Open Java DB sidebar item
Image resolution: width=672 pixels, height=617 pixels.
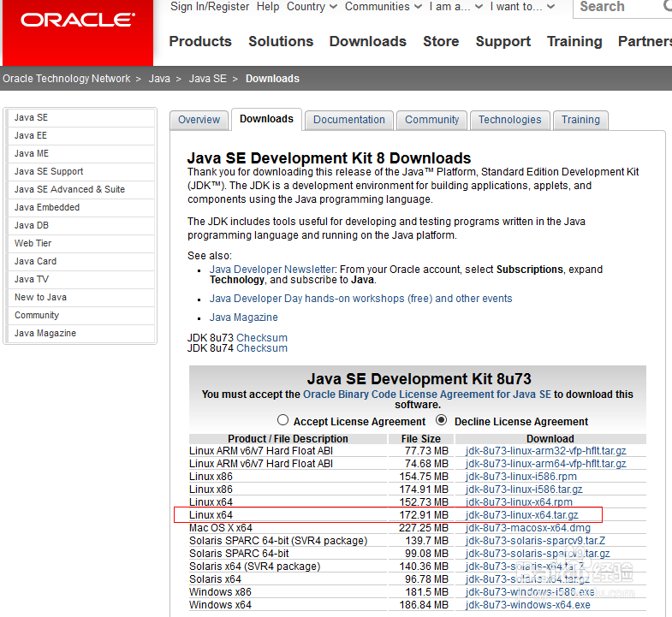(x=81, y=225)
